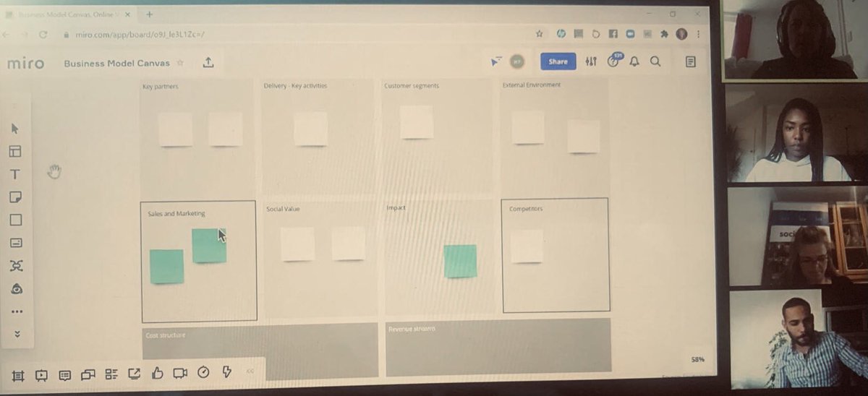Click the 58% zoom level indicator

[697, 359]
